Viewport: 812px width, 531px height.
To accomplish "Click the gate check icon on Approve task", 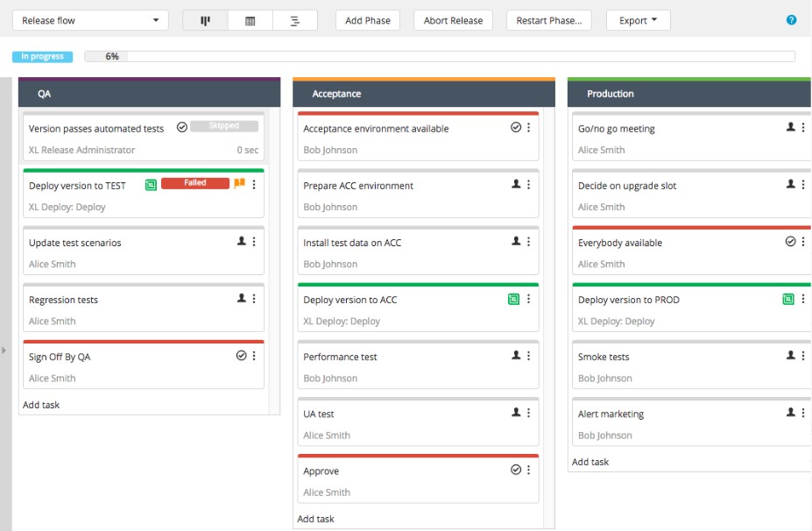I will pyautogui.click(x=516, y=471).
